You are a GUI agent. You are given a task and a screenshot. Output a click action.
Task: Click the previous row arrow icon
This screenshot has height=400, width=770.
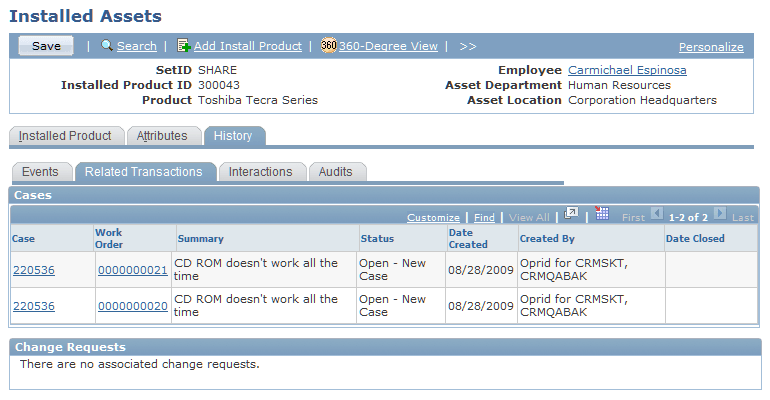[x=657, y=213]
